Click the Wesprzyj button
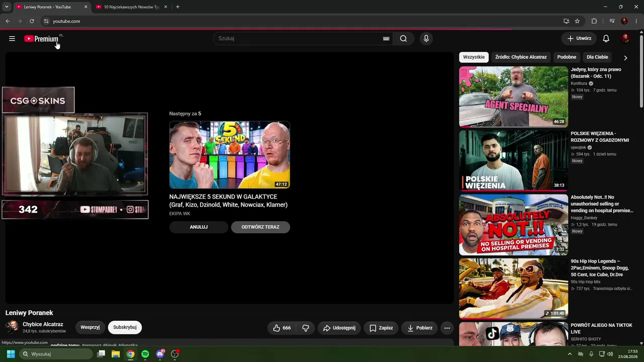644x362 pixels. 90,327
